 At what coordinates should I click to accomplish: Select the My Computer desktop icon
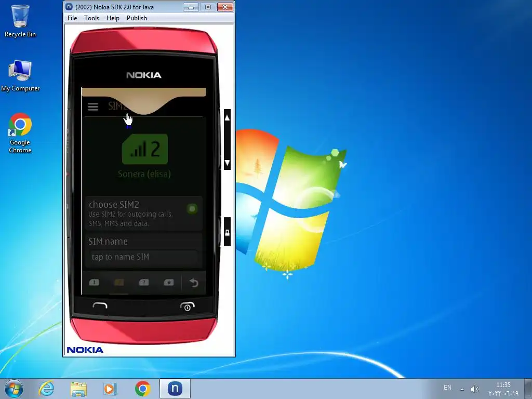click(20, 76)
